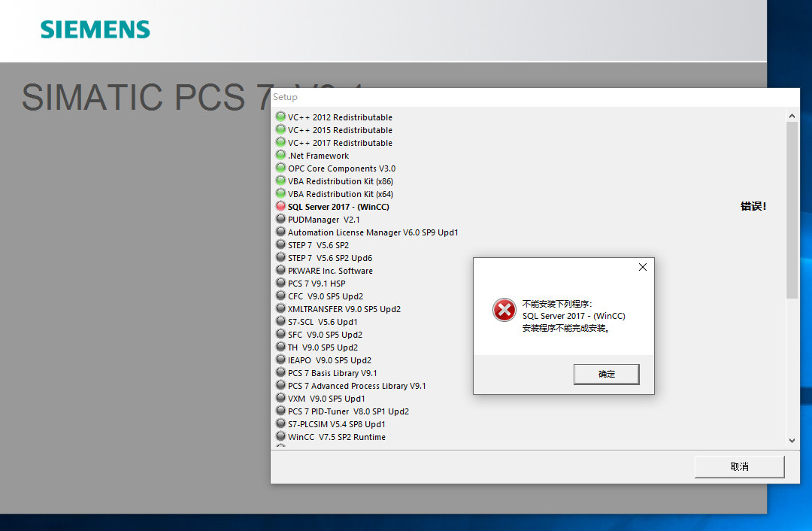The width and height of the screenshot is (812, 531).
Task: Click the gray status icon for PUDManager V2.1
Action: [280, 219]
